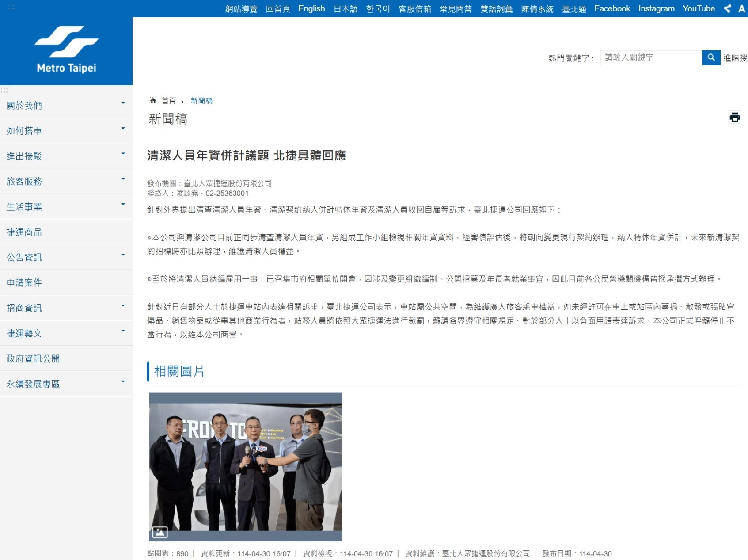The image size is (748, 560).
Task: Expand the 生活事業 menu arrow
Action: pos(123,204)
